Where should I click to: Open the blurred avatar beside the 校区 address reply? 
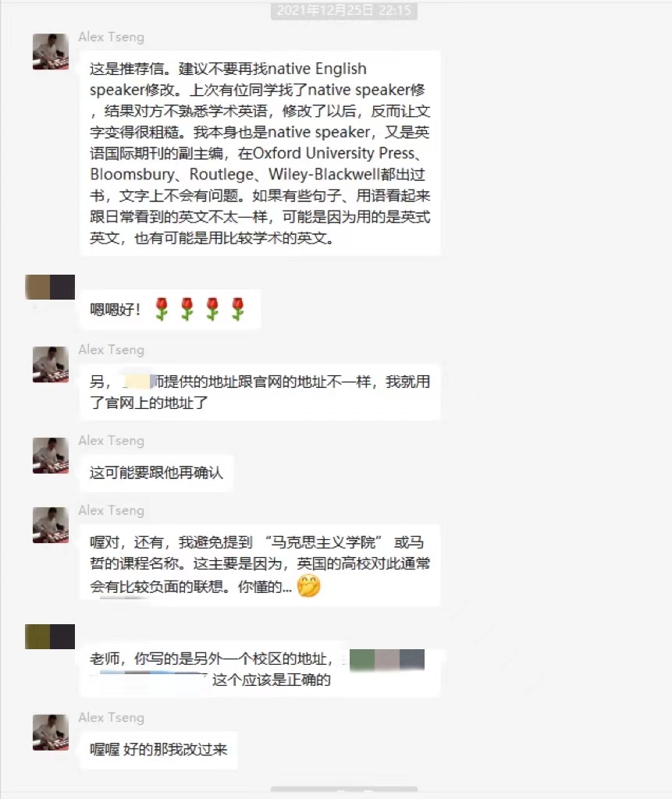click(x=50, y=637)
